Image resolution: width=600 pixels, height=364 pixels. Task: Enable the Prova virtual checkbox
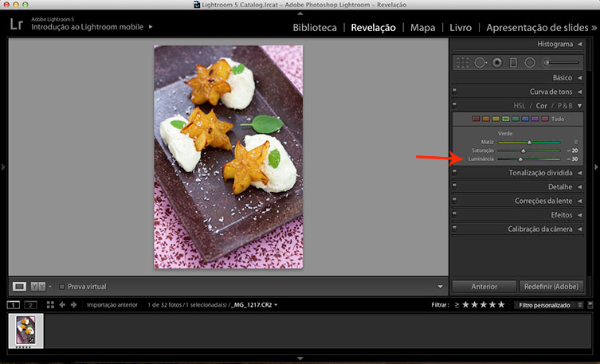point(63,286)
